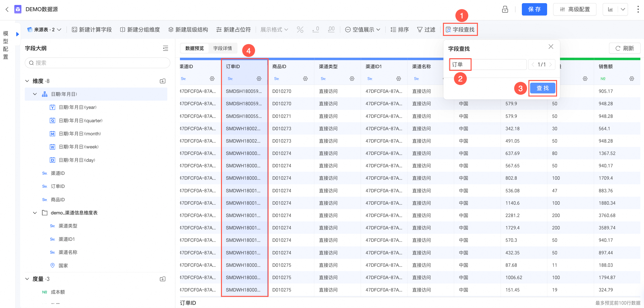Screen dimensions: 644x308
Task: Select the 数据预览 tab
Action: 194,48
